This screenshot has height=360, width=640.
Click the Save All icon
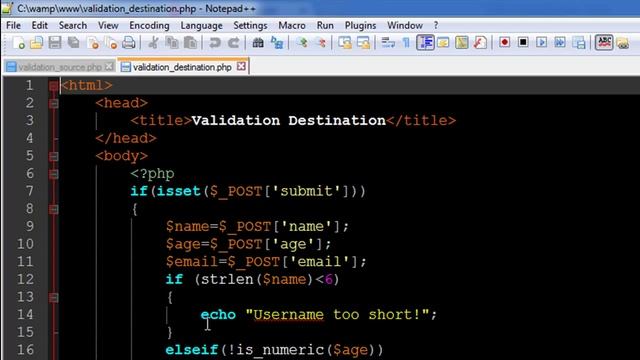coord(74,42)
